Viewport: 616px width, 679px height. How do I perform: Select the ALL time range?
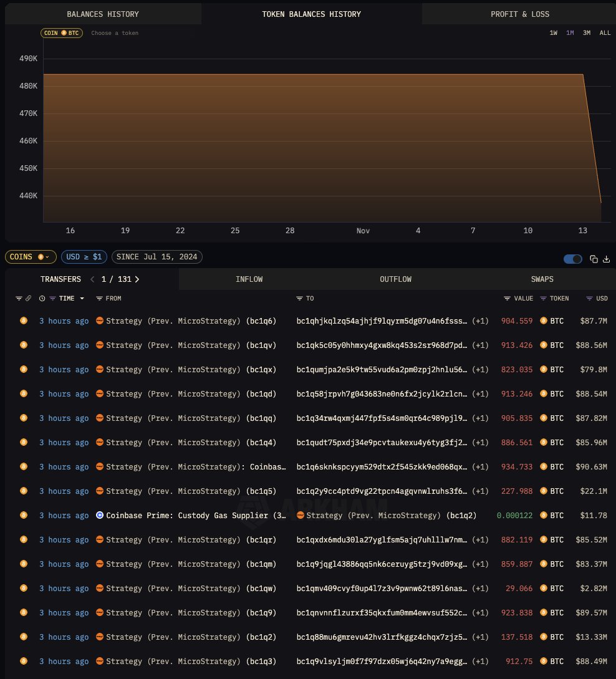pyautogui.click(x=605, y=33)
